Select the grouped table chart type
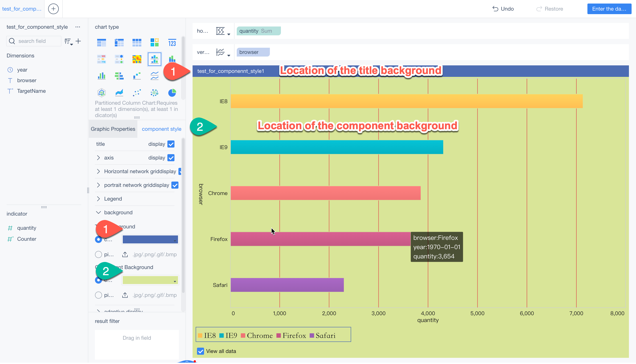Image resolution: width=636 pixels, height=364 pixels. 101,43
